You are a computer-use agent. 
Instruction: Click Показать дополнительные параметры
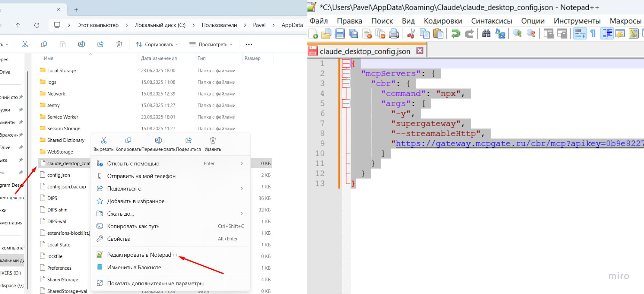pyautogui.click(x=171, y=284)
